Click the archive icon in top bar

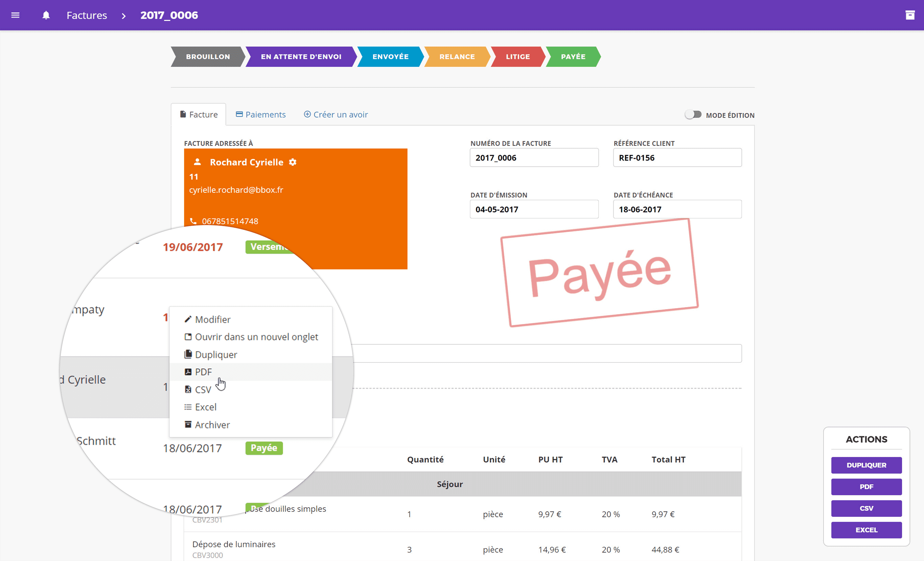(x=910, y=15)
